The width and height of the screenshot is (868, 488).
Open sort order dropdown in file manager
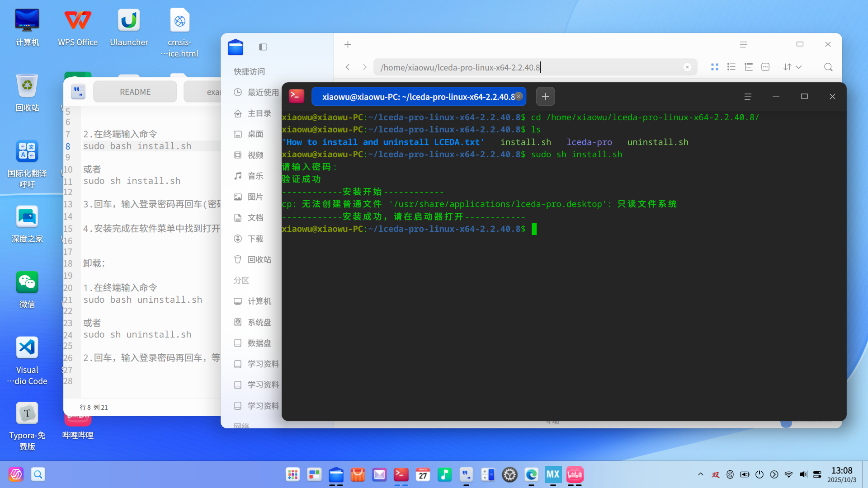[793, 67]
